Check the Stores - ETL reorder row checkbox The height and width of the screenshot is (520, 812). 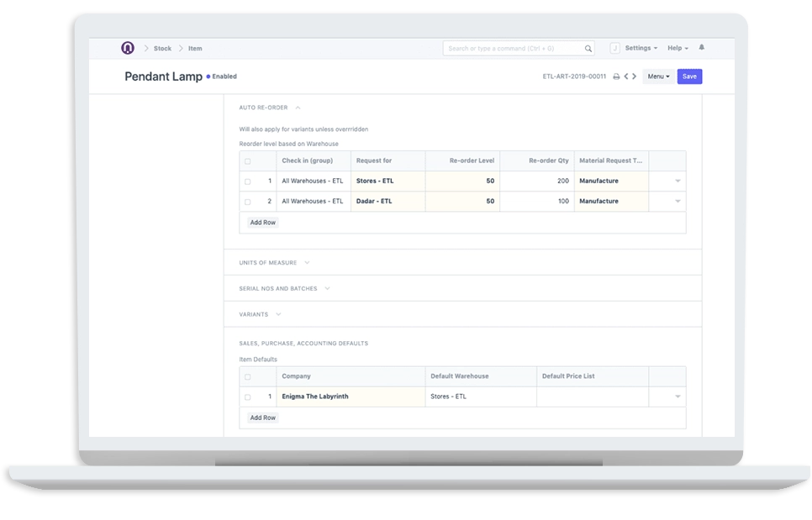[x=247, y=181]
